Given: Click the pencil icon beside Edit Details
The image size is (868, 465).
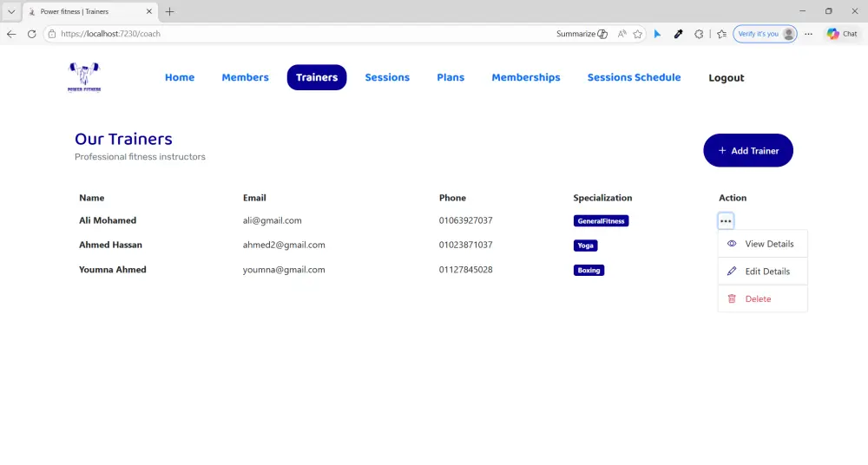Looking at the screenshot, I should pyautogui.click(x=732, y=271).
